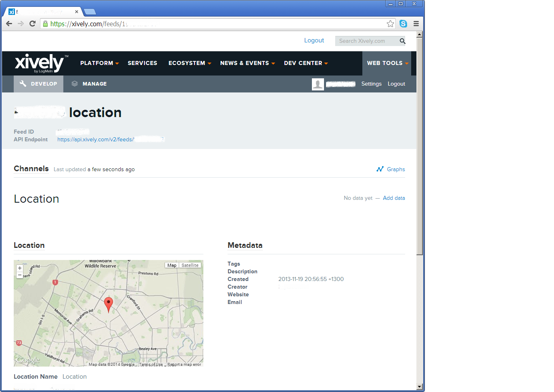Expand the Platform dropdown menu
Screen dimensions: 554x392
[x=99, y=63]
